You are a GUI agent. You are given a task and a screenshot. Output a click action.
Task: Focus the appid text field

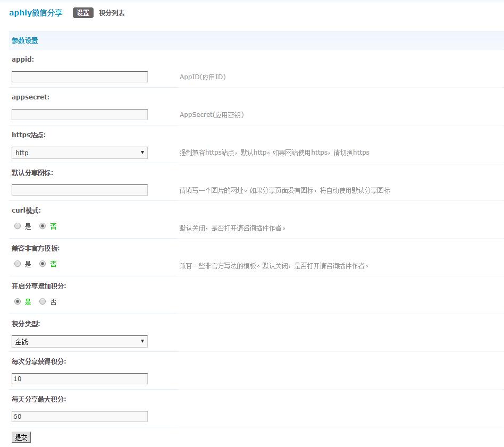[x=80, y=77]
